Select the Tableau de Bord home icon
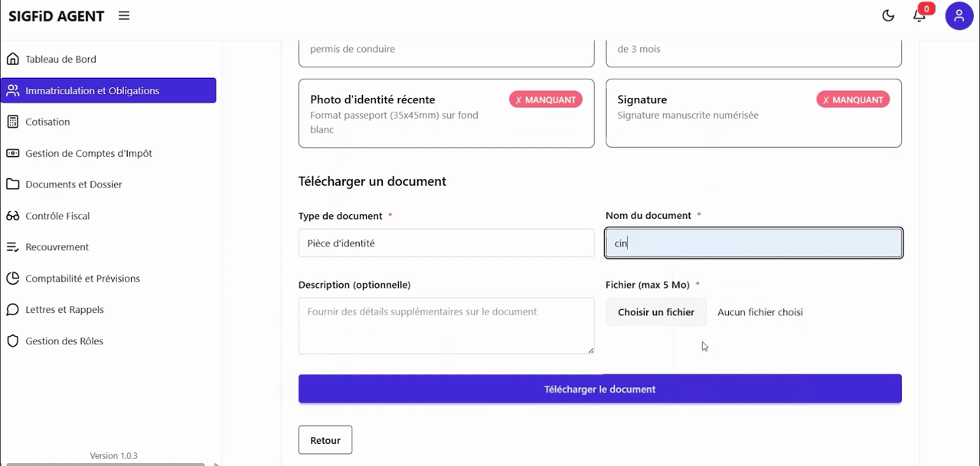 pos(13,59)
